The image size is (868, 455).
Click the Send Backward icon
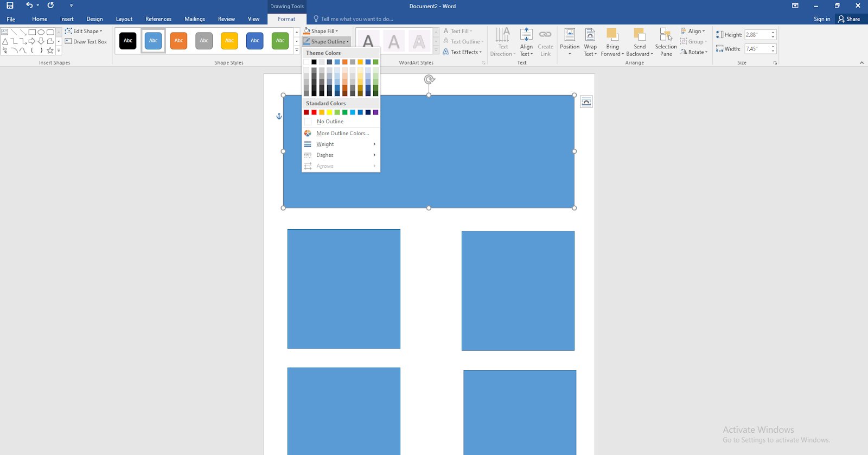click(640, 35)
